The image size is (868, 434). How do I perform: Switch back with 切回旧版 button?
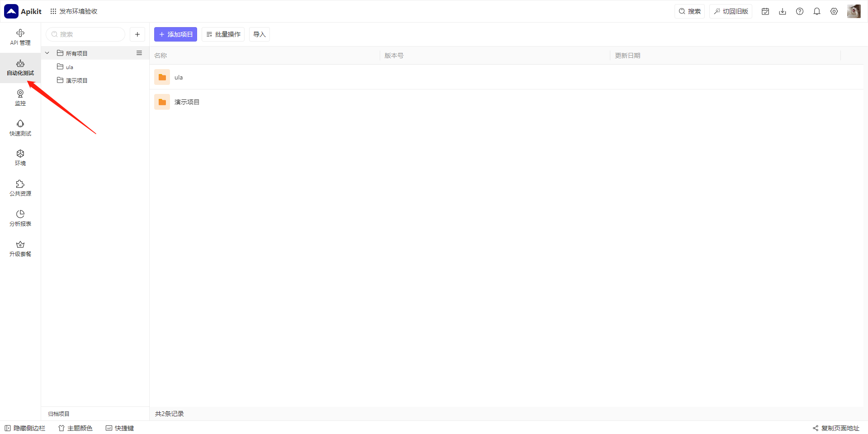[x=731, y=11]
